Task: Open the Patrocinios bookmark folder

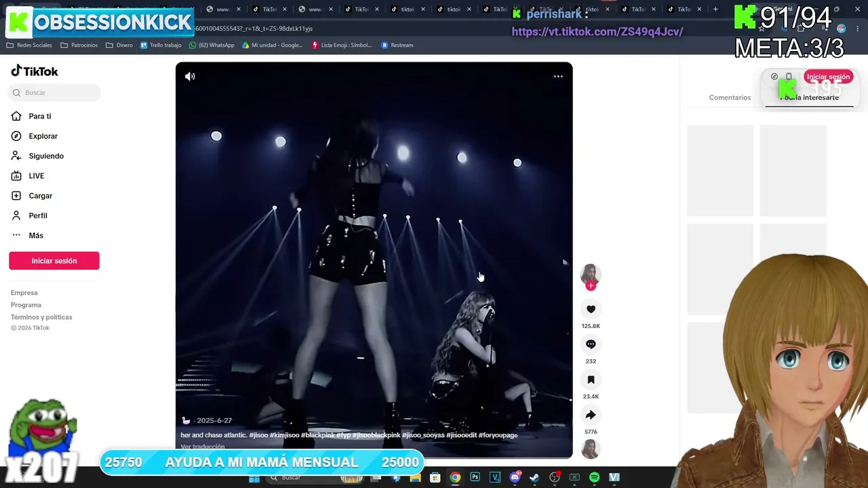Action: (79, 45)
